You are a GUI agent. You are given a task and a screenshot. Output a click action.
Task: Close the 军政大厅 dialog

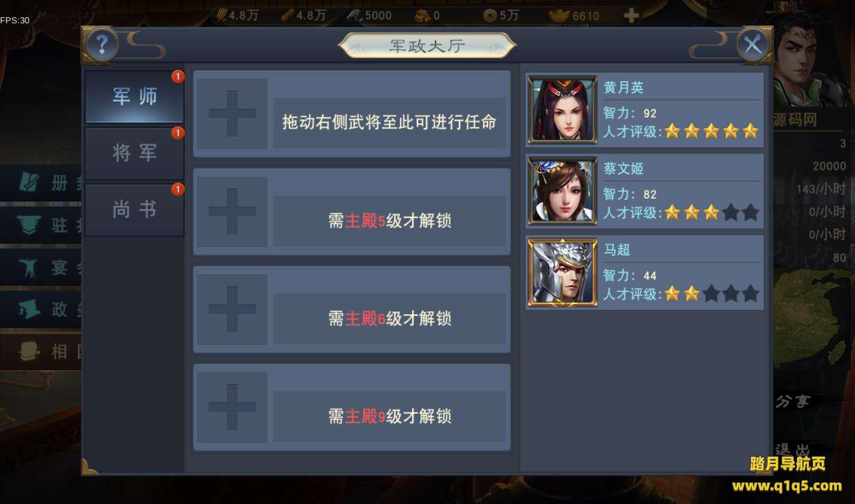(x=753, y=45)
